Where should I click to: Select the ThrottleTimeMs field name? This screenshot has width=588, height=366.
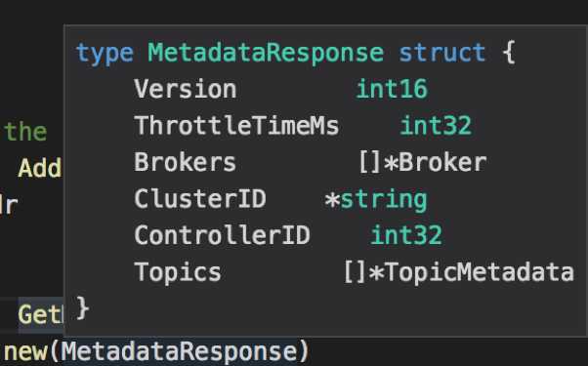click(236, 126)
